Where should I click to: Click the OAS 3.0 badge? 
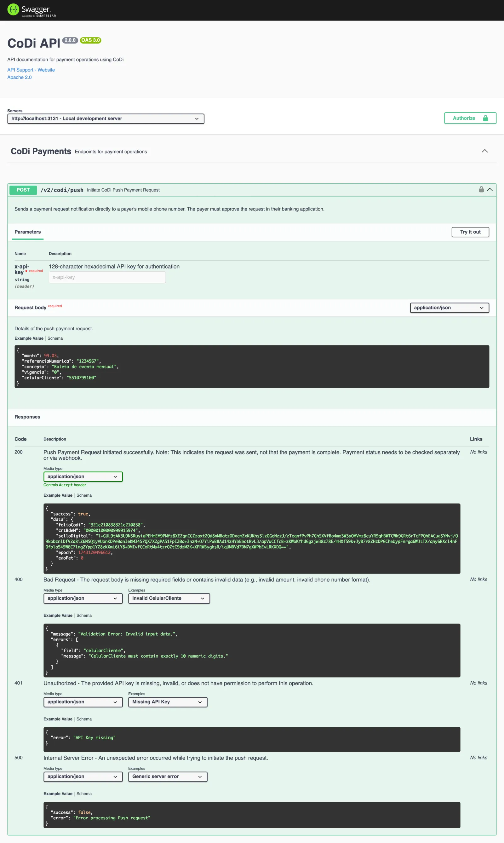(90, 40)
